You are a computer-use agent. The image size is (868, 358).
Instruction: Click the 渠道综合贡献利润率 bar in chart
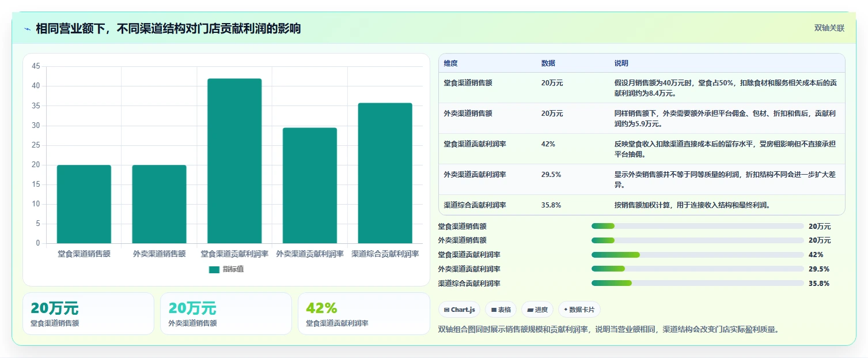tap(385, 173)
